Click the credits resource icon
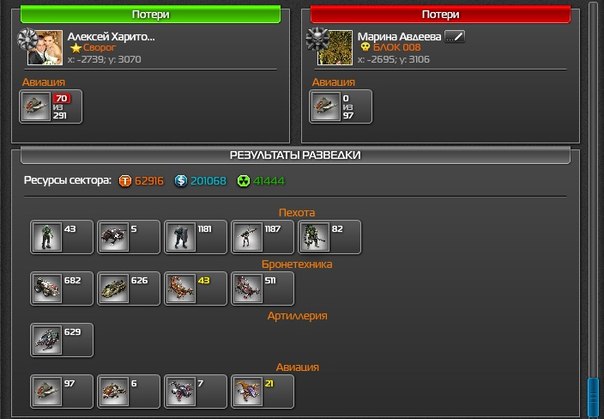 click(x=181, y=181)
